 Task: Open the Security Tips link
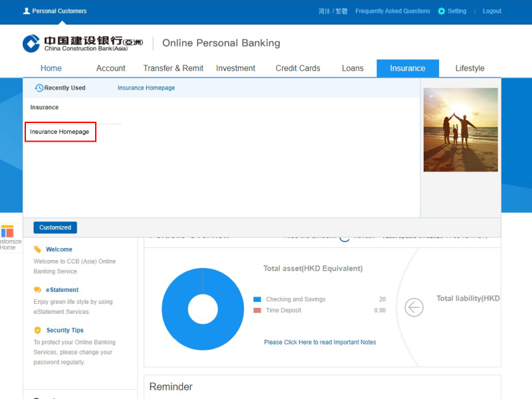65,330
